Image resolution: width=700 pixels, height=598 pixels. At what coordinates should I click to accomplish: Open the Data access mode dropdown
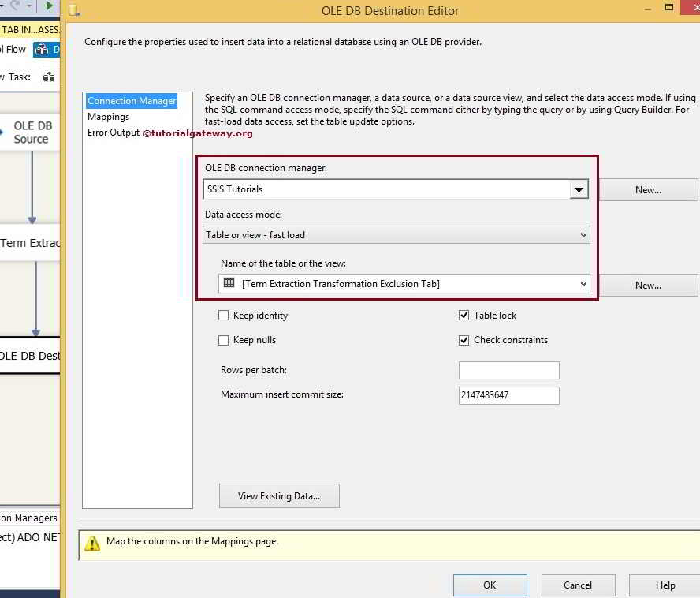(x=582, y=234)
